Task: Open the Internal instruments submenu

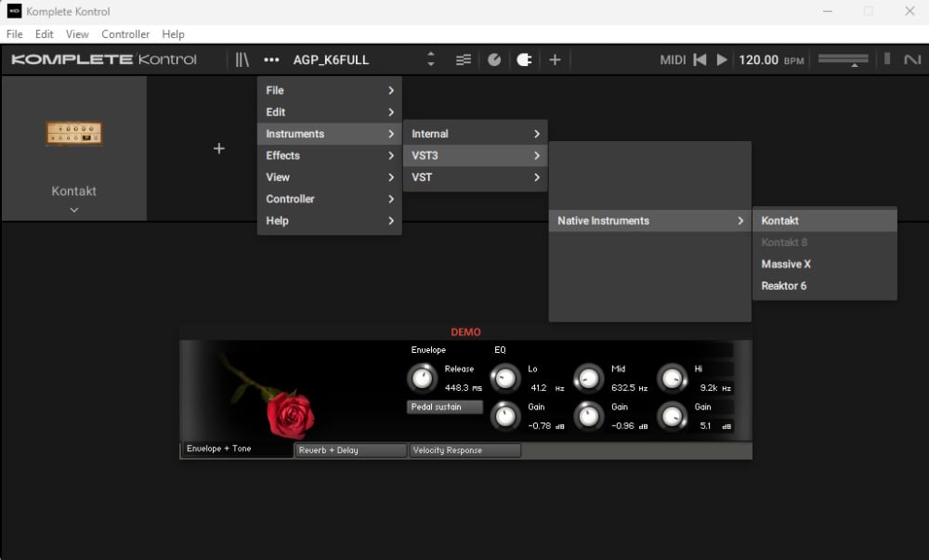Action: point(475,134)
